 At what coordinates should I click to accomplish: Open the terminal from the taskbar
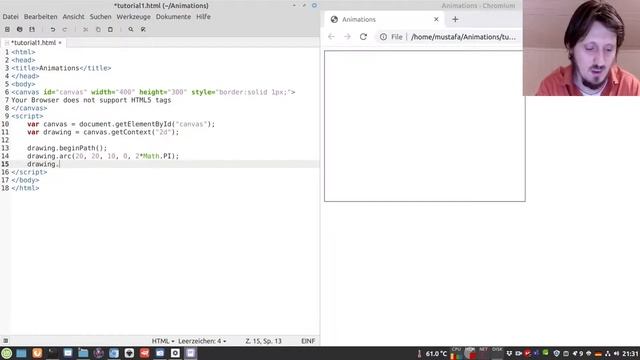[x=52, y=353]
